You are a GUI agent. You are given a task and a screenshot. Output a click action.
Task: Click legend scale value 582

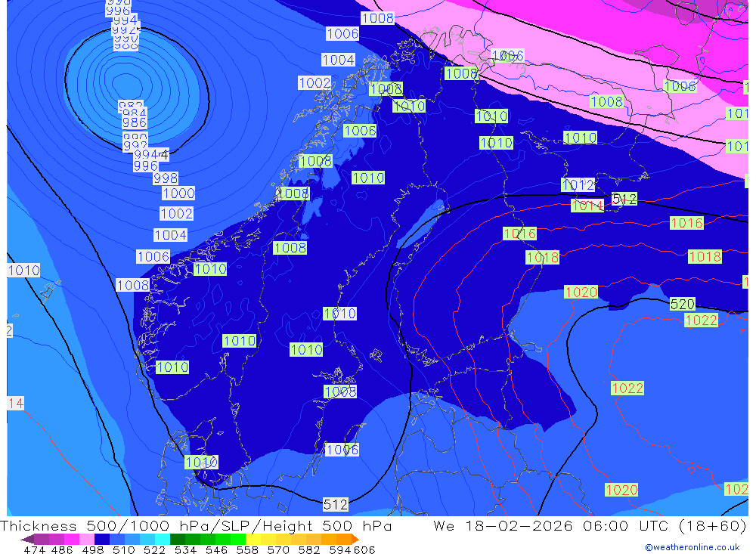pos(309,549)
